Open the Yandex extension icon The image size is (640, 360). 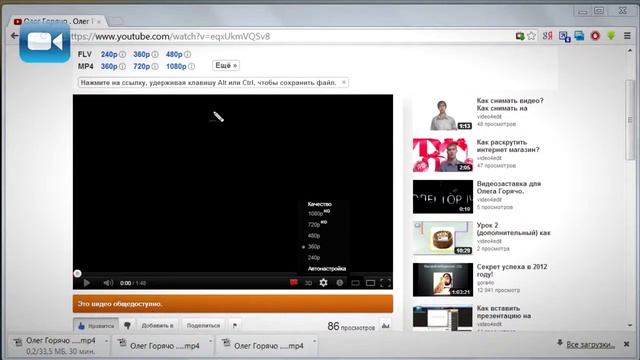547,36
